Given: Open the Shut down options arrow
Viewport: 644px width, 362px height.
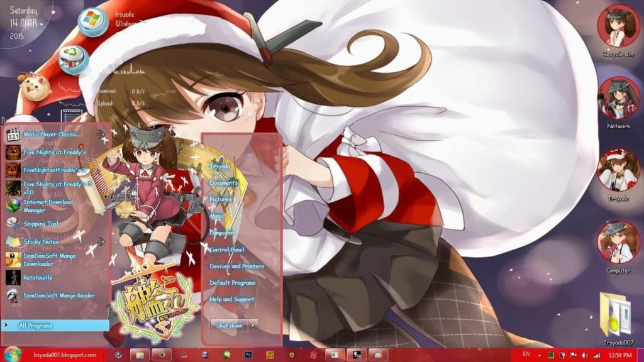Looking at the screenshot, I should point(254,326).
